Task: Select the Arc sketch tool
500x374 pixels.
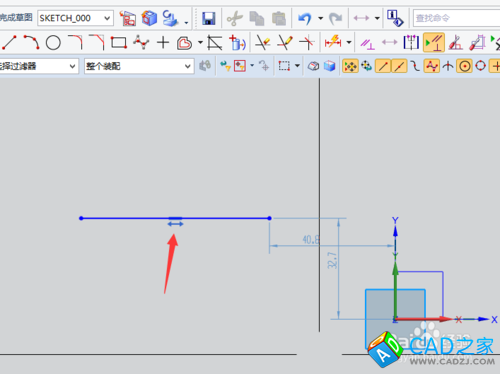Action: coord(32,42)
